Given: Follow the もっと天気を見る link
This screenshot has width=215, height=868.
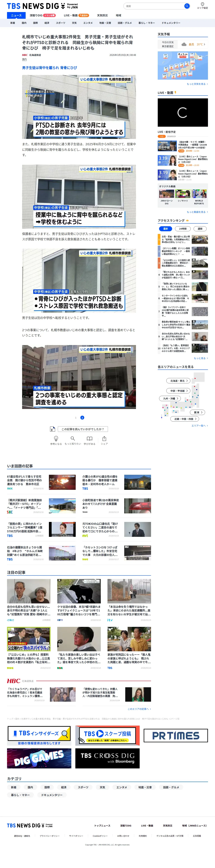Looking at the screenshot, I should (197, 84).
